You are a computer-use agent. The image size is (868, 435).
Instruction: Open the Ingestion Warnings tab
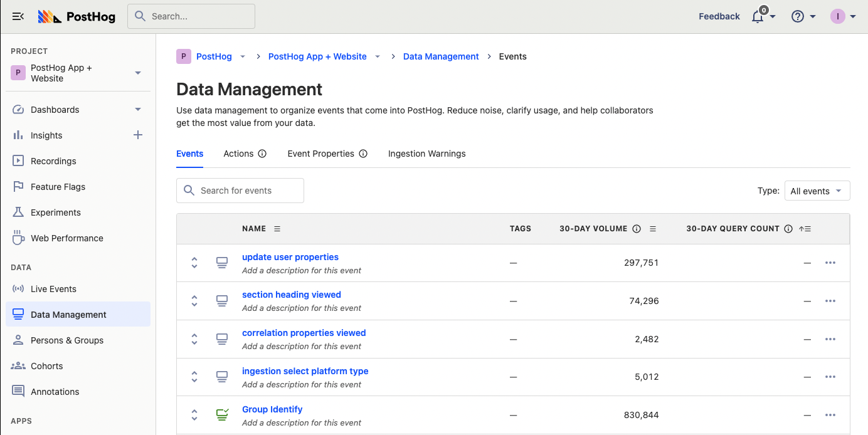[x=426, y=154]
